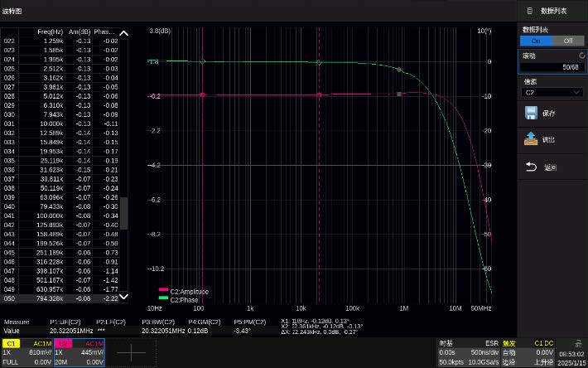The height and width of the screenshot is (368, 588).
Task: Click the network status icon above the clock
Action: tap(578, 343)
